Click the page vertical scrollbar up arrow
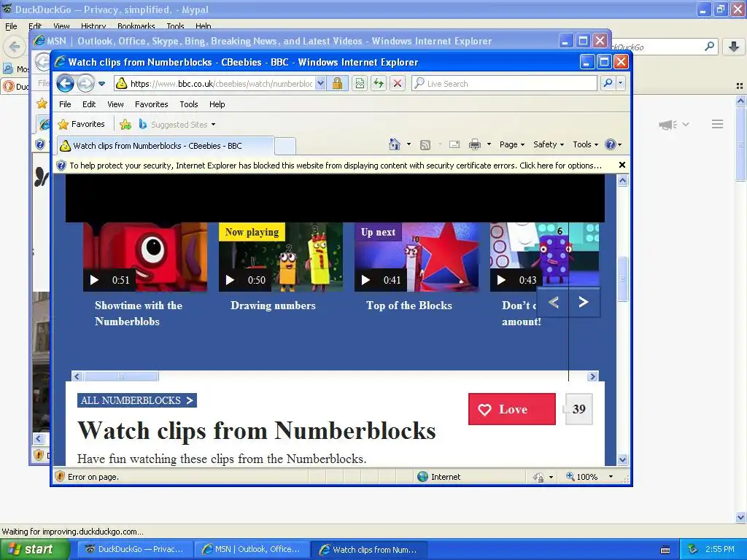This screenshot has height=560, width=747. (x=623, y=181)
